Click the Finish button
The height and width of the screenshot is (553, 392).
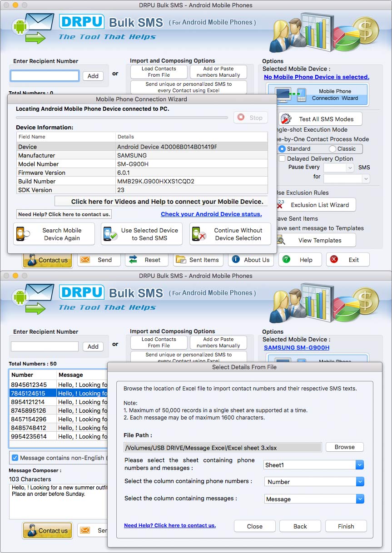click(x=346, y=526)
